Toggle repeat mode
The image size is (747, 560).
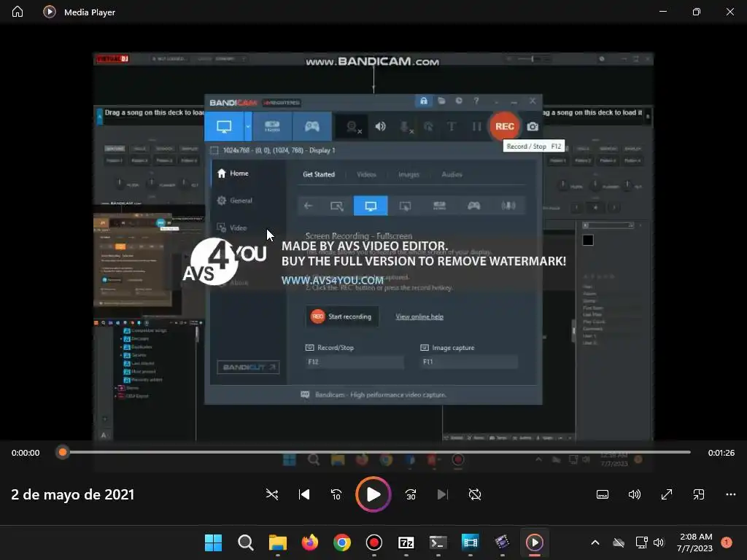[x=475, y=494]
